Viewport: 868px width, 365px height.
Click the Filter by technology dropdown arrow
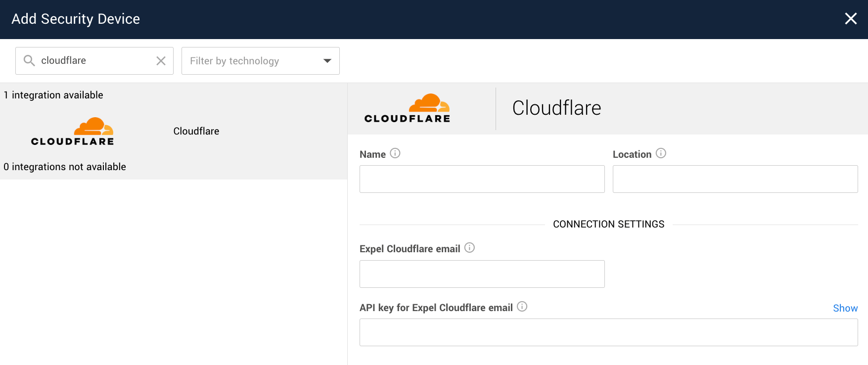tap(327, 61)
